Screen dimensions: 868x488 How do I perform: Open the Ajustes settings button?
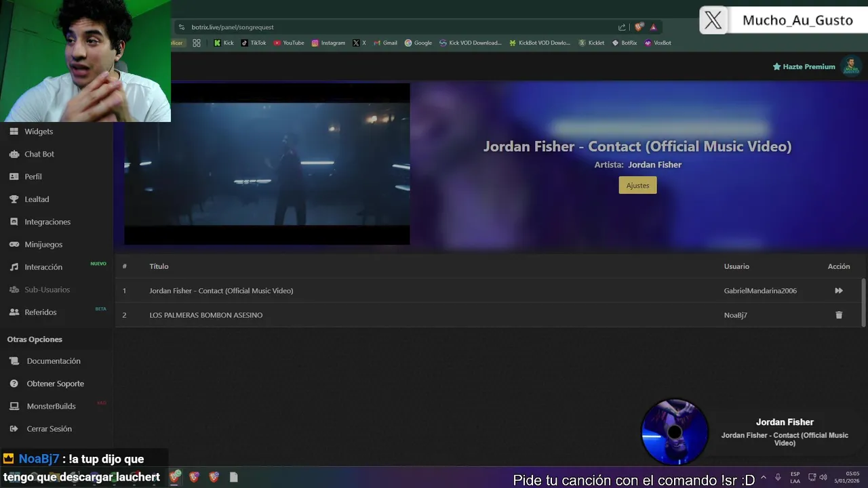click(637, 185)
